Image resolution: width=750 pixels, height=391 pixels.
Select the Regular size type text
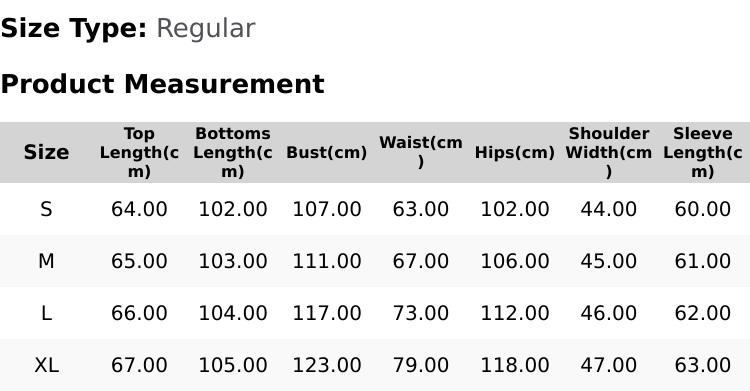[x=206, y=29]
